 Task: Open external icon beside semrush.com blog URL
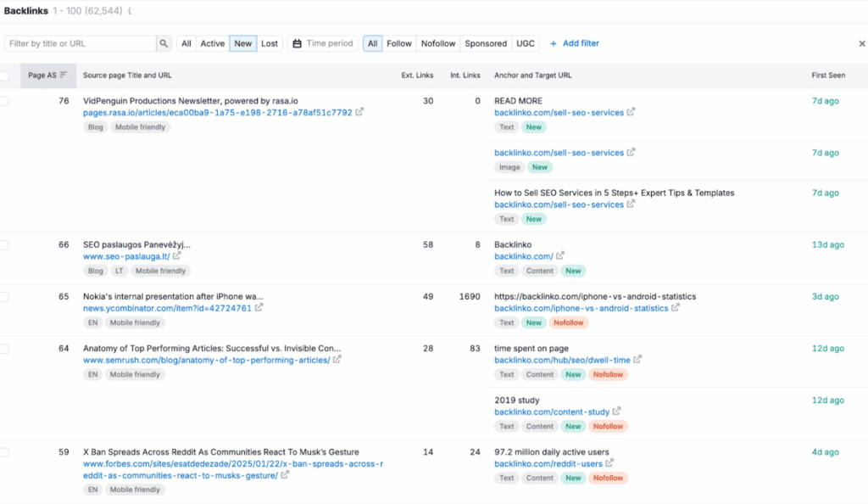coord(337,360)
